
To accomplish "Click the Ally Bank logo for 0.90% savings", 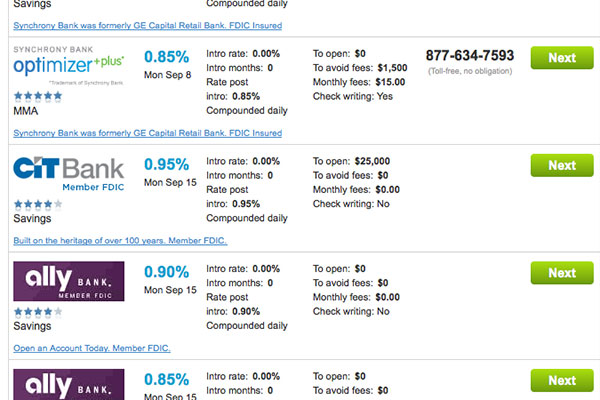I will pyautogui.click(x=69, y=281).
